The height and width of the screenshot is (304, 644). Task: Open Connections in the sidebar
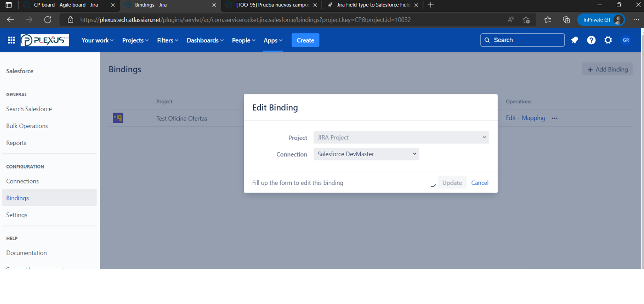23,181
